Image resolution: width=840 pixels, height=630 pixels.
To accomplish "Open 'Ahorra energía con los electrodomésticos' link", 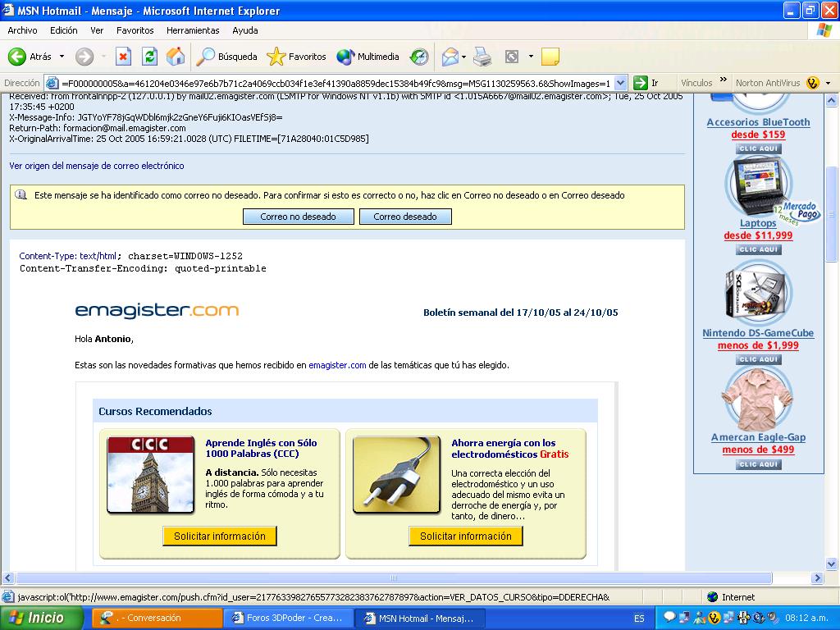I will [509, 449].
